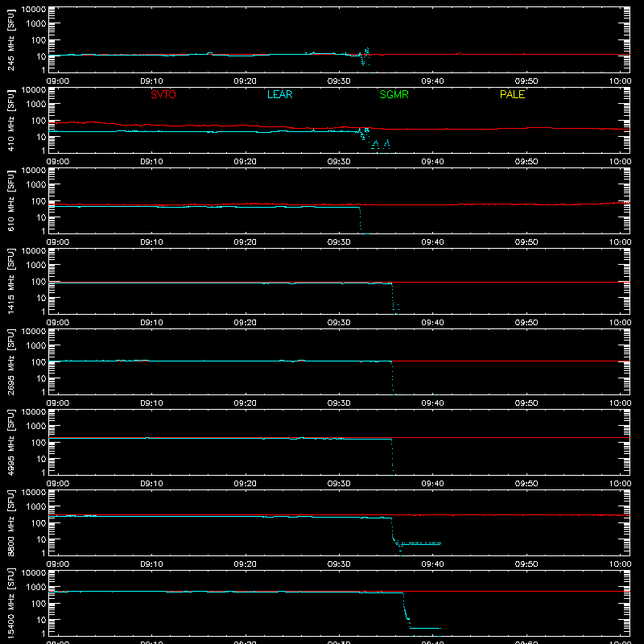The width and height of the screenshot is (644, 644).
Task: Click the 1000 y-axis value of 4995 MHz plot
Action: click(36, 426)
